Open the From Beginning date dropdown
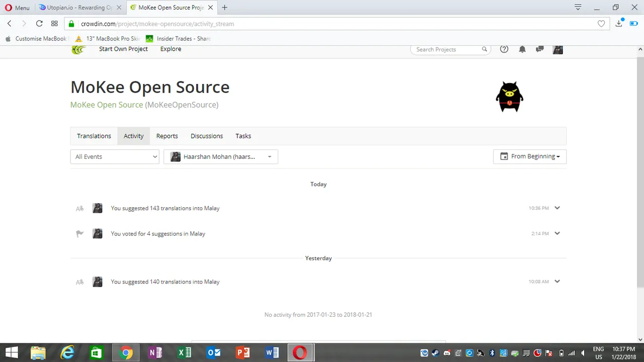 [530, 156]
